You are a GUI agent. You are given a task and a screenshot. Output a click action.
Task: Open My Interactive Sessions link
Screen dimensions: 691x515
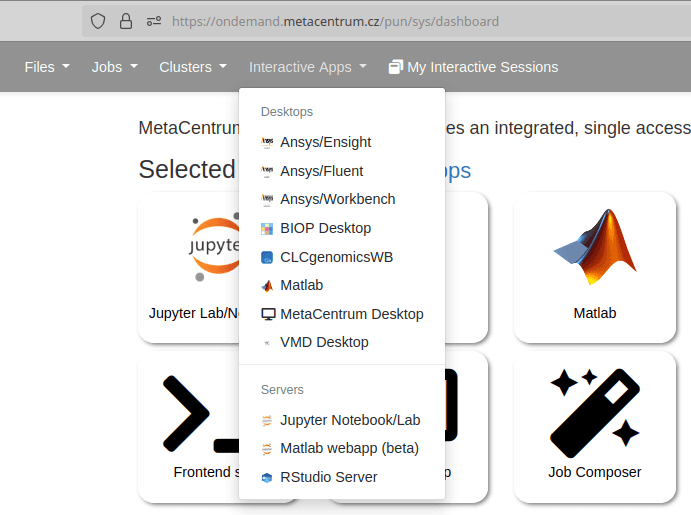tap(473, 67)
